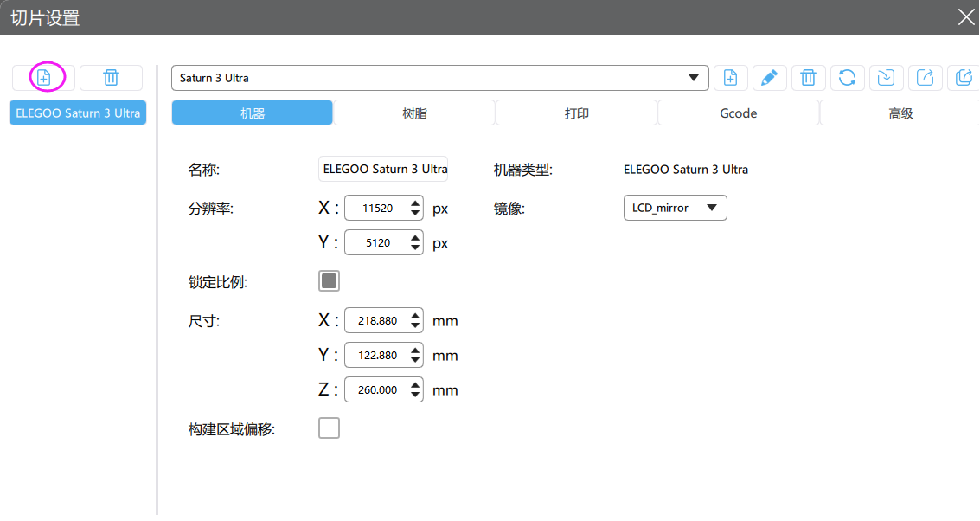Delete the Saturn 3 Ultra profile
Screen dimensions: 980x521
coord(808,78)
